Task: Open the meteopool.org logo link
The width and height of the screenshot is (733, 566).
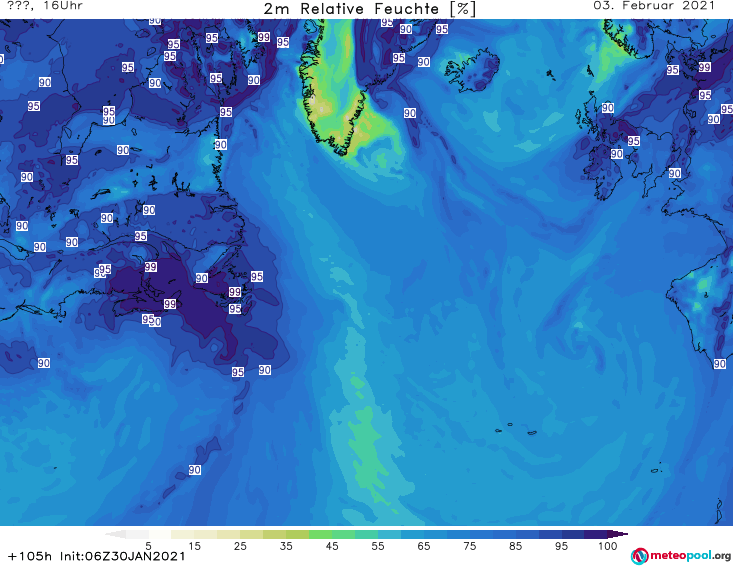Action: coord(681,556)
